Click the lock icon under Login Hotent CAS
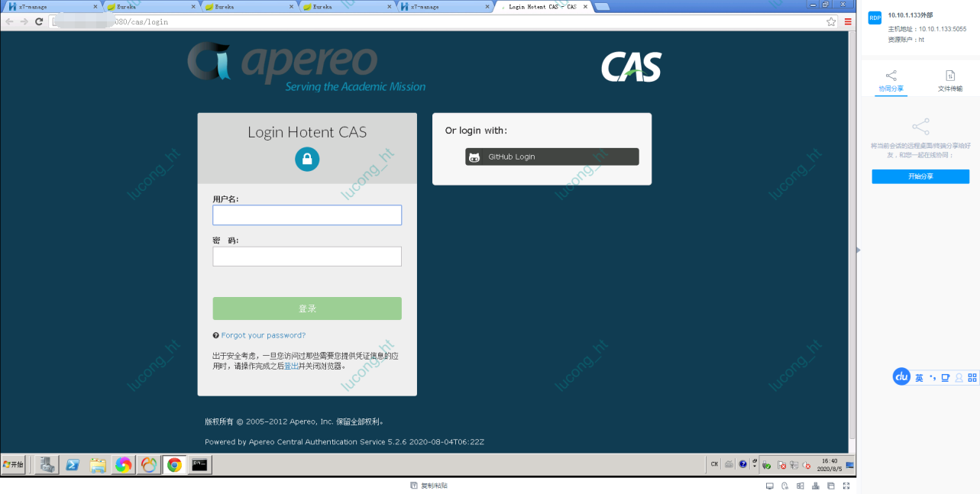The height and width of the screenshot is (494, 980). (x=307, y=160)
